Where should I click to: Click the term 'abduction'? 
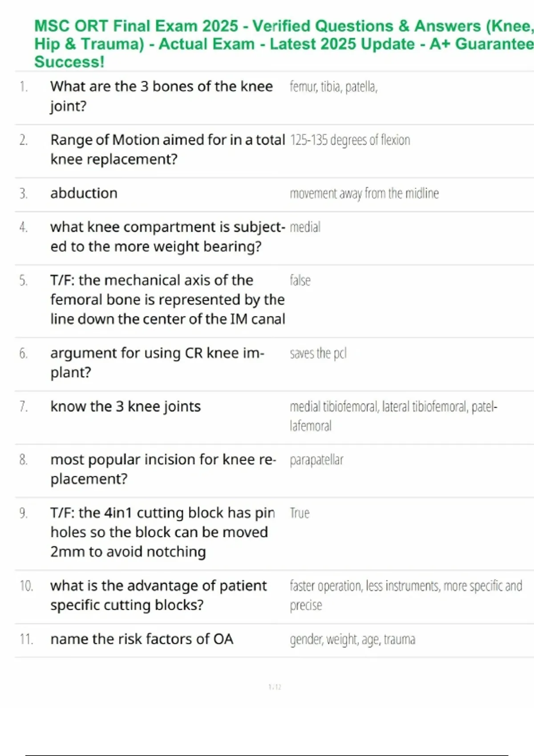point(84,193)
